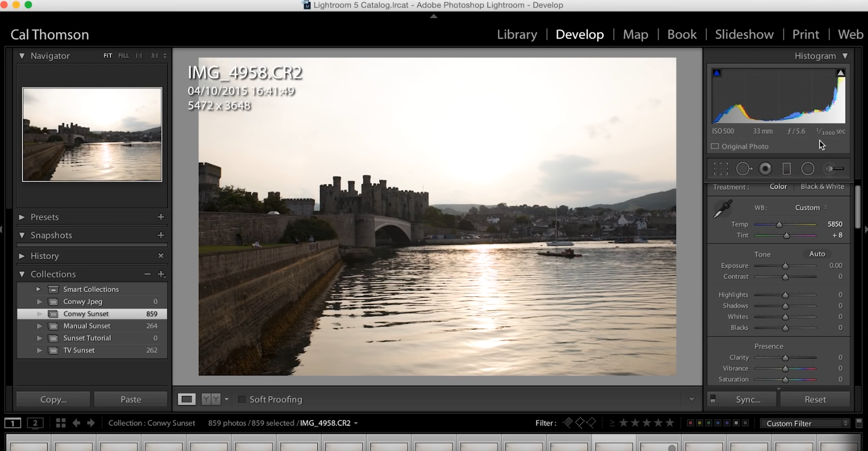The width and height of the screenshot is (868, 451).
Task: Open Grid view from filmstrip bar
Action: [x=61, y=423]
